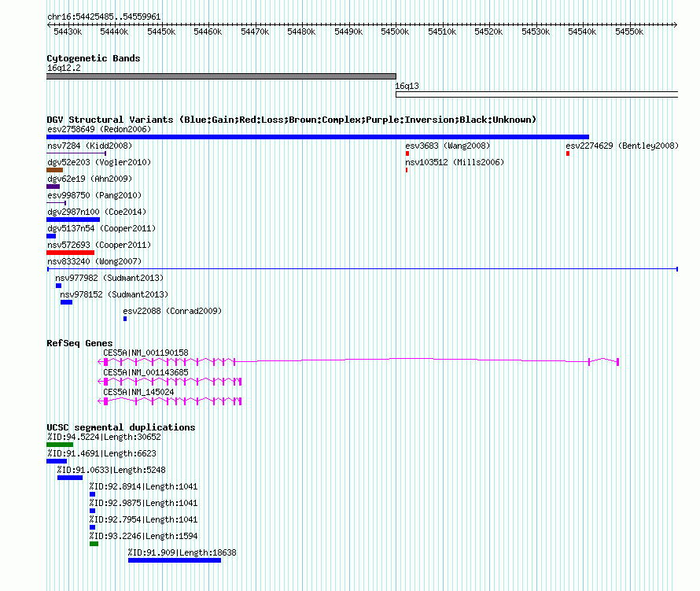Open %ID:92.7954|Length:1041 duplication label
The image size is (700, 591).
143,519
